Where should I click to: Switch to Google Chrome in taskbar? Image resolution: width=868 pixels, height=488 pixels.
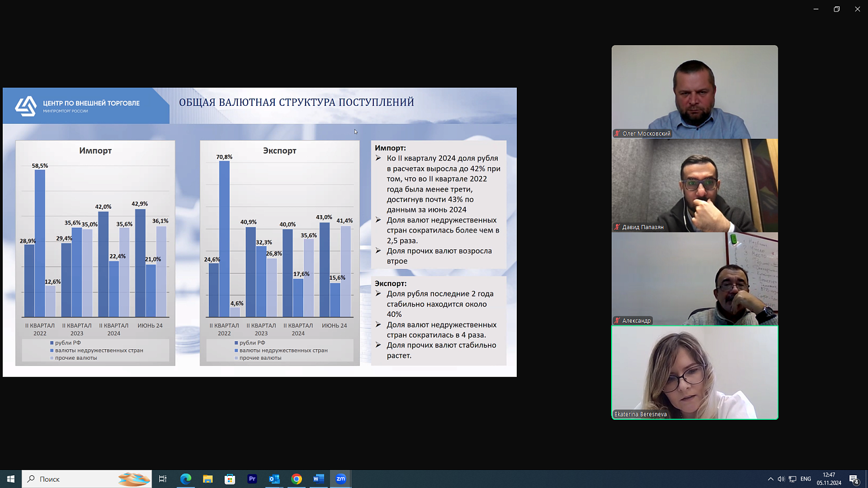[x=296, y=479]
